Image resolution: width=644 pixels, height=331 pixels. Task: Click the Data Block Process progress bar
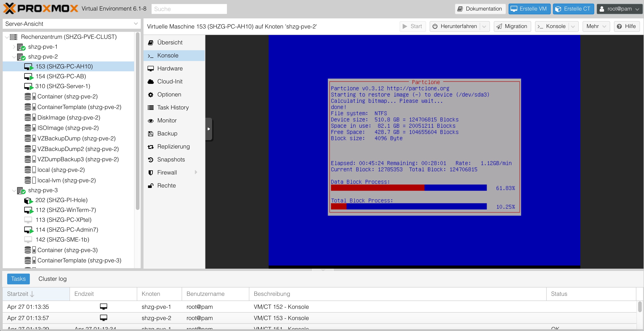pos(409,188)
